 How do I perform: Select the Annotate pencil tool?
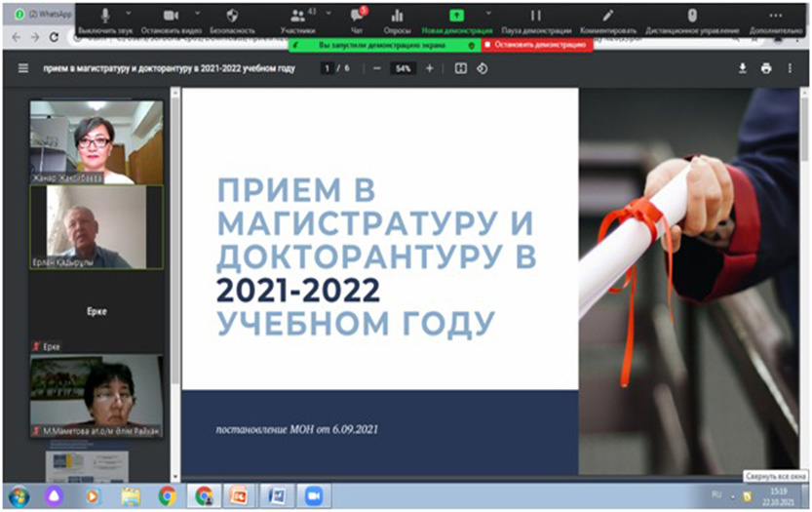tap(608, 16)
